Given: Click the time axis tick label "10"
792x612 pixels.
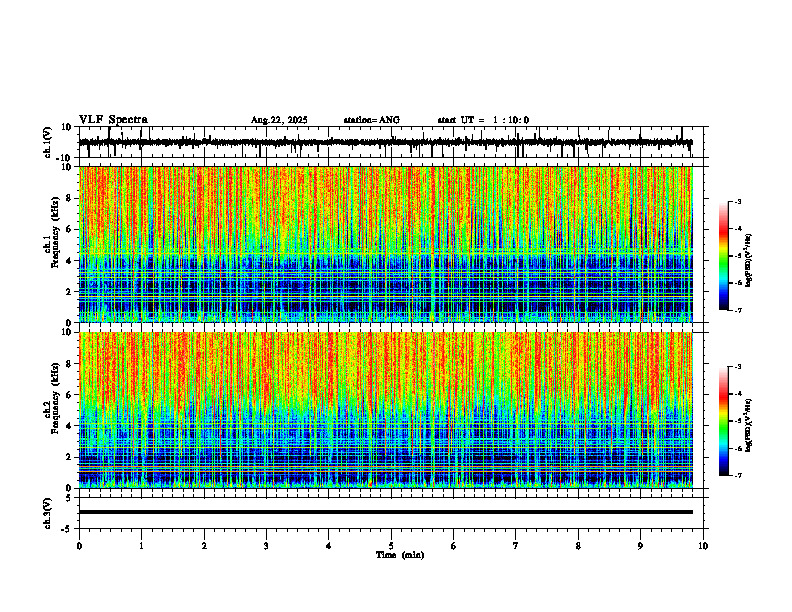Looking at the screenshot, I should point(703,546).
